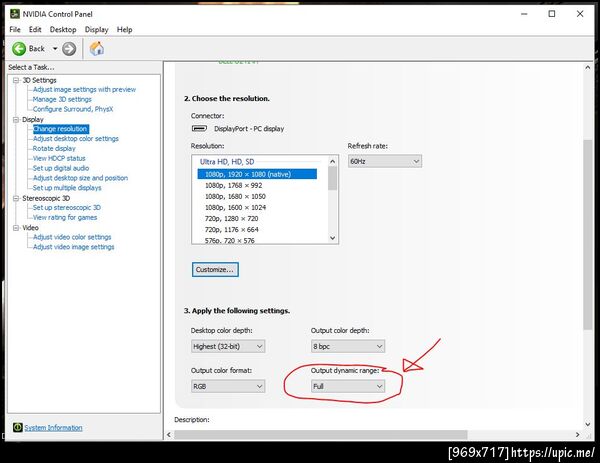Open the Output color format dropdown
Screen dimensions: 600x463
(x=228, y=386)
